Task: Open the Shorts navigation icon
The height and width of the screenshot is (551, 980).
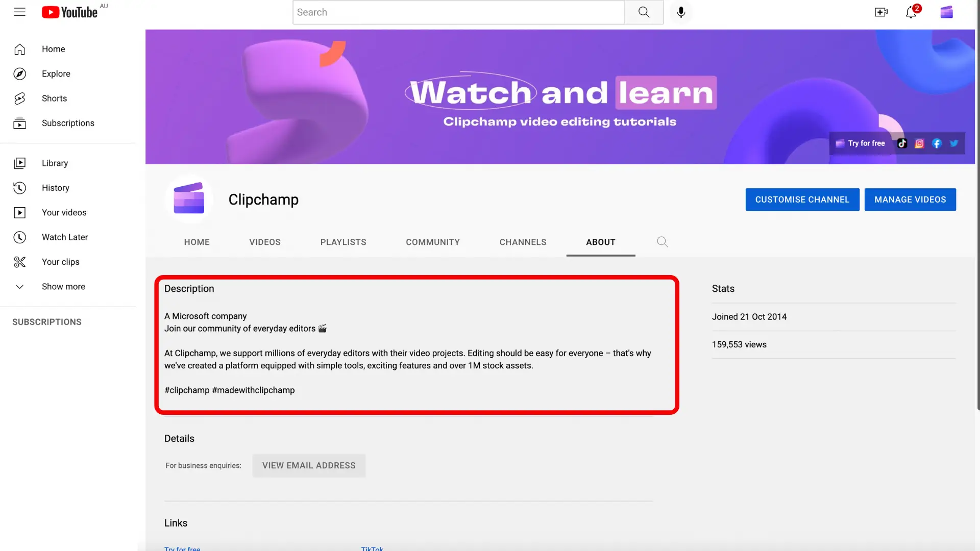Action: tap(20, 98)
